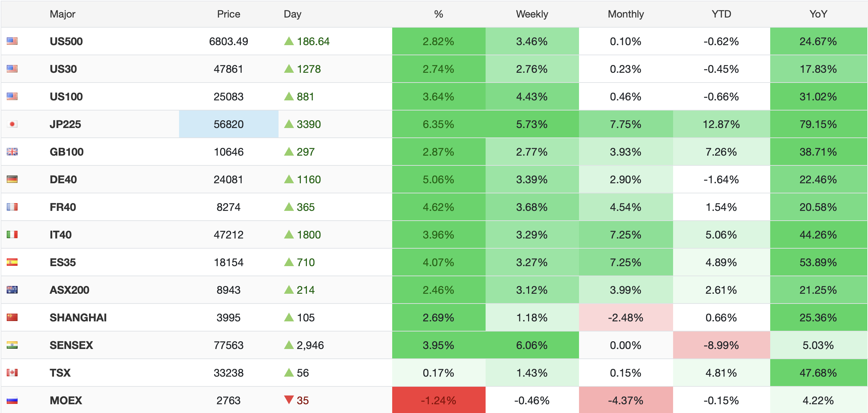
Task: Open the US100 index link
Action: tap(66, 97)
